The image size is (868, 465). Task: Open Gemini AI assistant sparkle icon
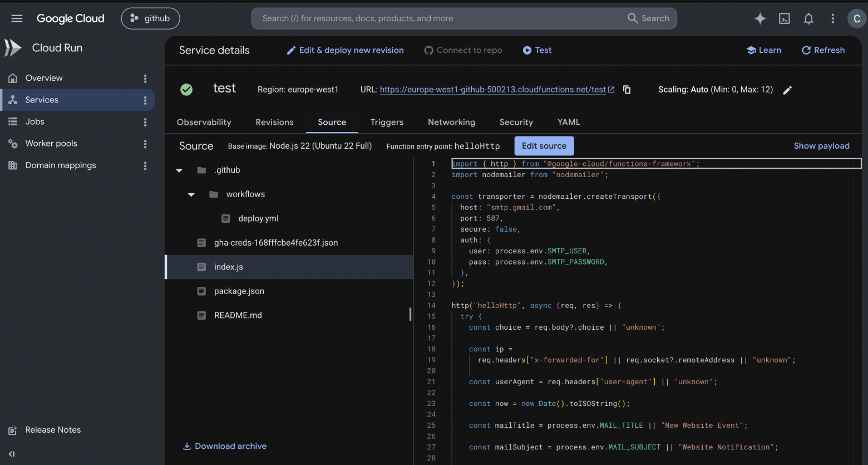tap(759, 18)
